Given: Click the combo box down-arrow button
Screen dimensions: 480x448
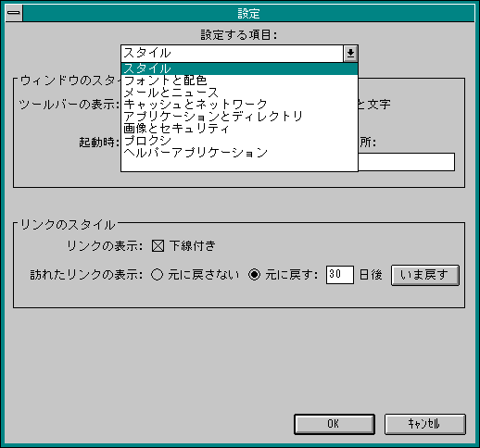Looking at the screenshot, I should click(x=350, y=54).
